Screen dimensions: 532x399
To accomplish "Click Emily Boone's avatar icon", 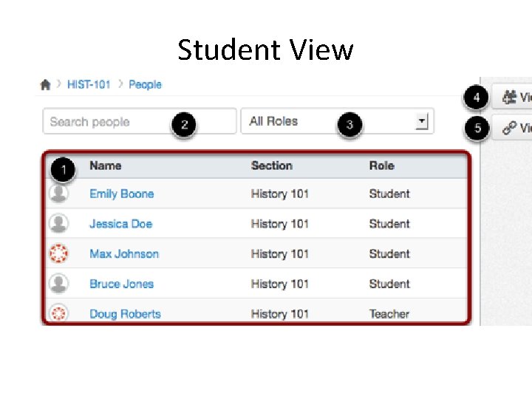I will [58, 194].
